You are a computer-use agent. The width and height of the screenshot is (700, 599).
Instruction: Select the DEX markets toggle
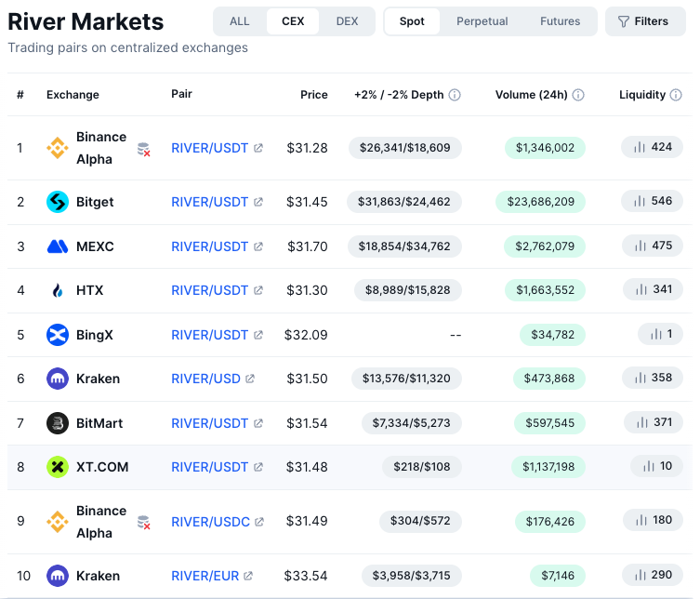[347, 21]
